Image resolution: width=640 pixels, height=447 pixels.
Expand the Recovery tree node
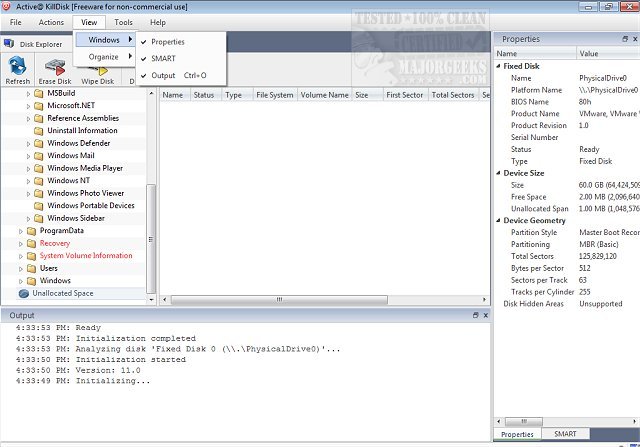pos(21,244)
